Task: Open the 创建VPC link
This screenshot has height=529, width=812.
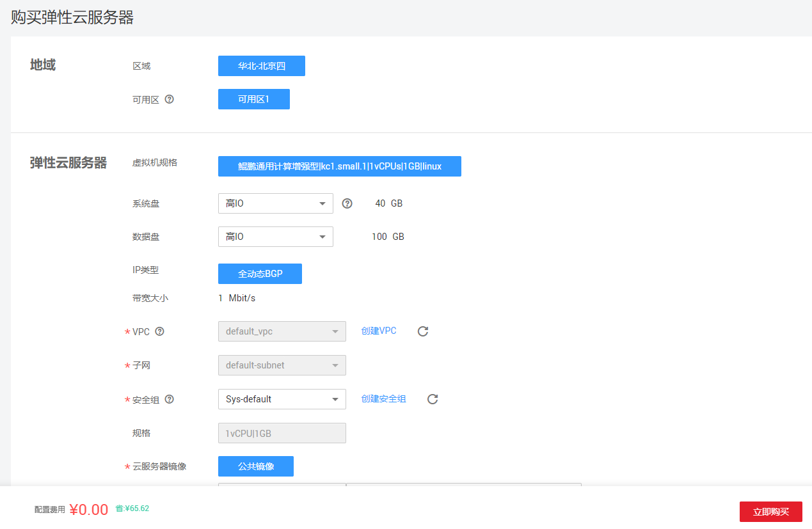Action: pos(379,331)
